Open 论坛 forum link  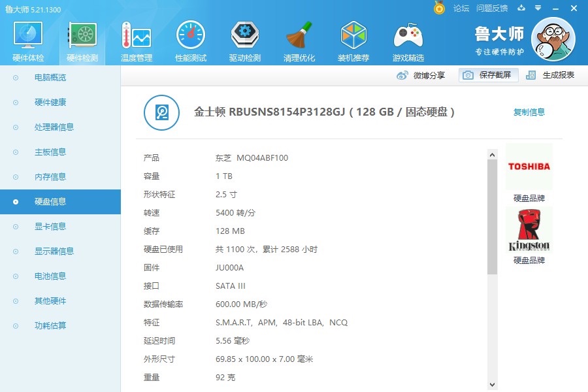point(461,8)
